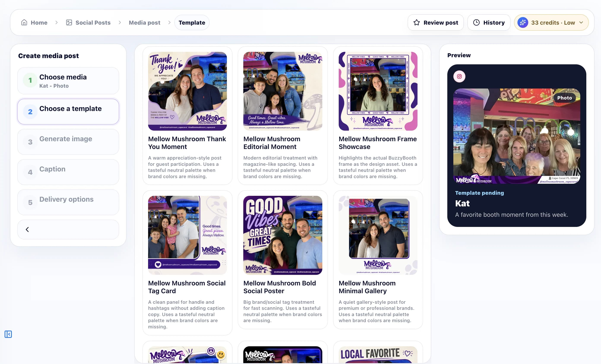601x364 pixels.
Task: Click the 'Kat - Photo' subtitle text
Action: point(54,86)
